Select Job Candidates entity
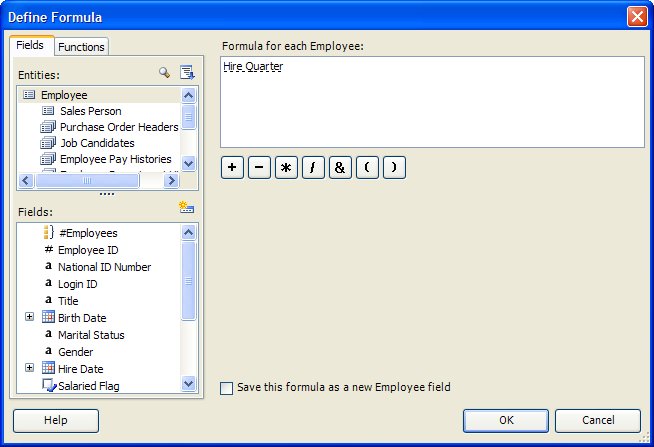Screen dimensions: 654x447 96,143
